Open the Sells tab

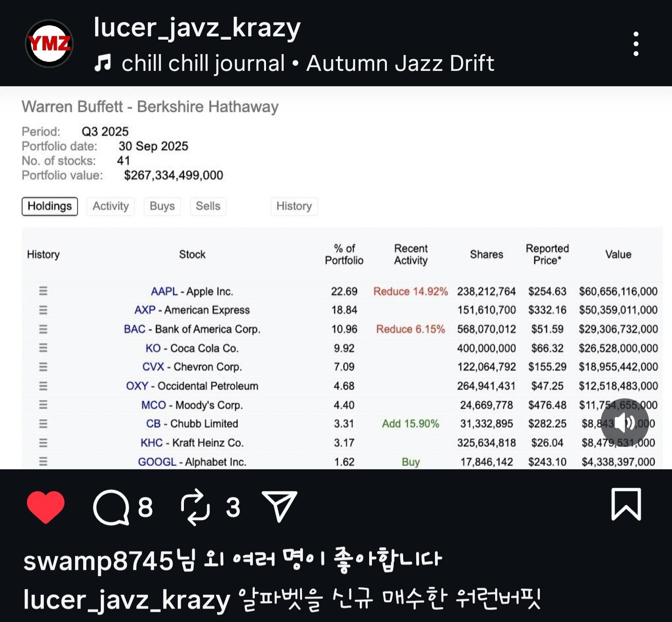[208, 206]
